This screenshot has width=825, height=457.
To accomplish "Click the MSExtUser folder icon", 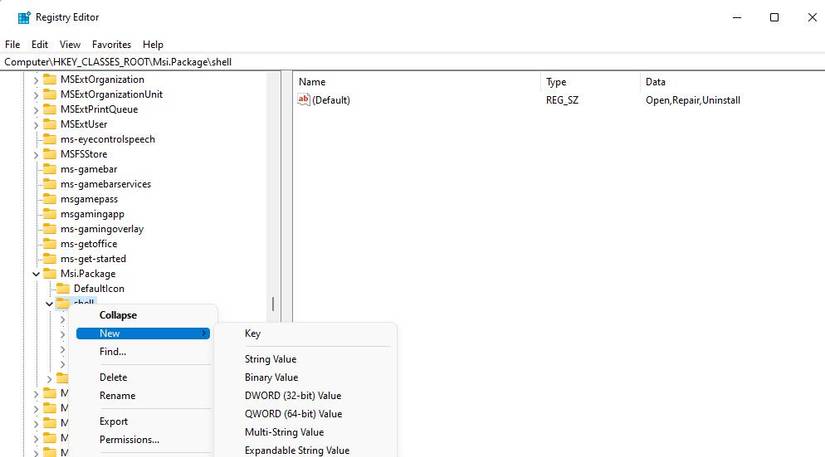I will pos(49,124).
